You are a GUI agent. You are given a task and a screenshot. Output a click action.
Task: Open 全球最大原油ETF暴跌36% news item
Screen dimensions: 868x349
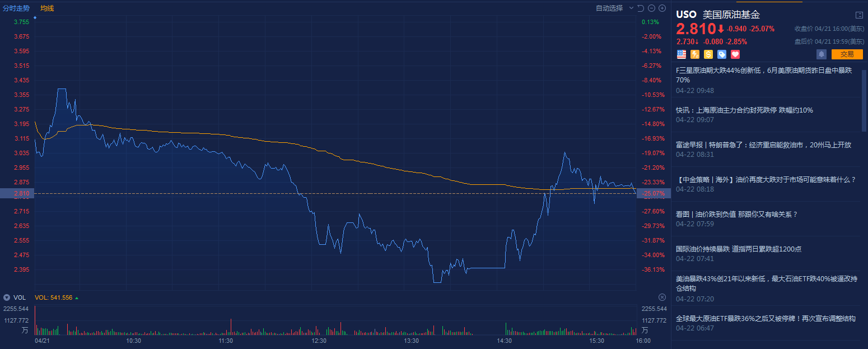click(766, 318)
